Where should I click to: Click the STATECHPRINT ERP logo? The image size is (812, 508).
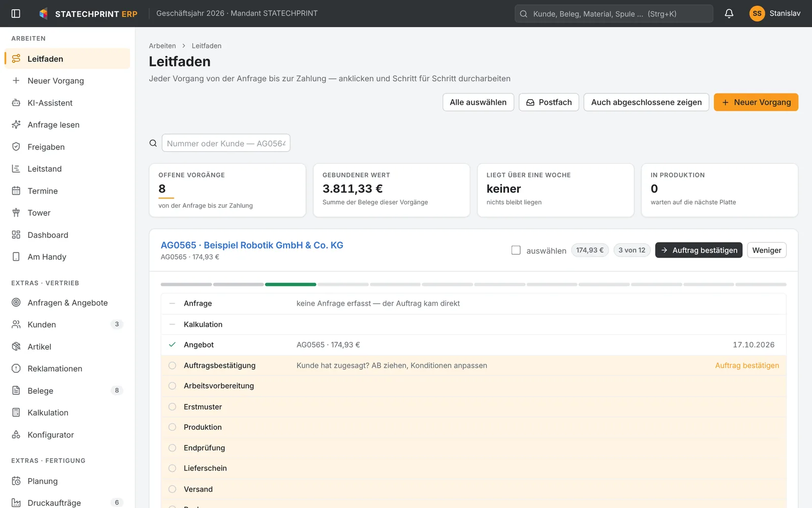(88, 14)
